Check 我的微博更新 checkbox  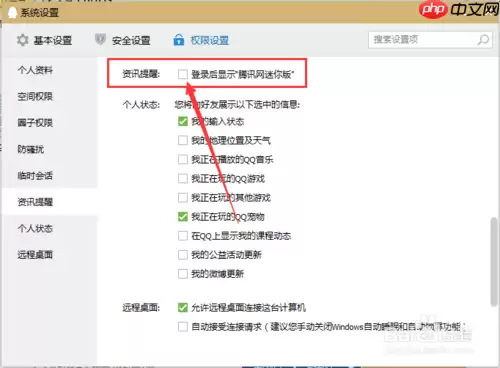point(183,274)
